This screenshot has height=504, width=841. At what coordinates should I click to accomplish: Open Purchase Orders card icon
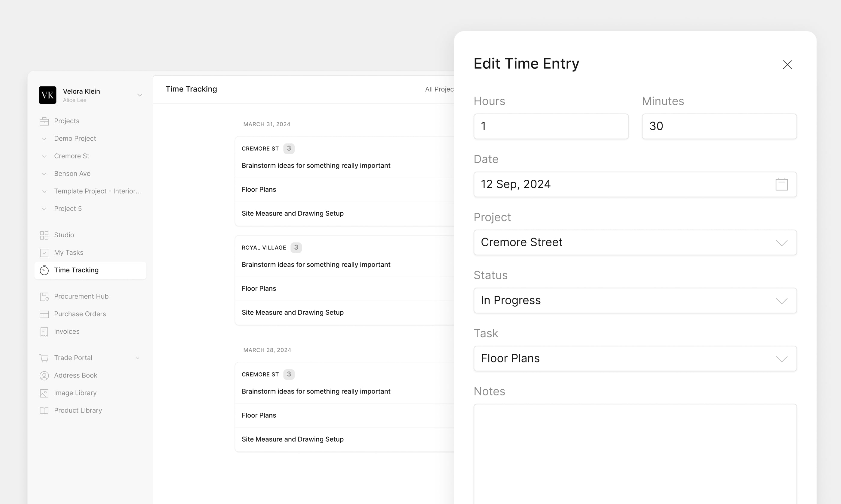point(44,314)
